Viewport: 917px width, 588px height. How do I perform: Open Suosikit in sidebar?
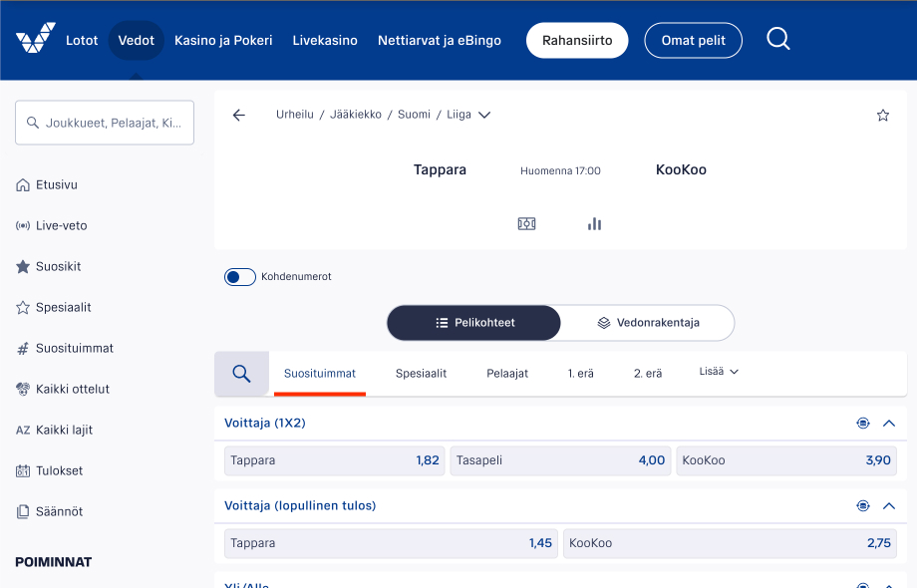(48, 266)
